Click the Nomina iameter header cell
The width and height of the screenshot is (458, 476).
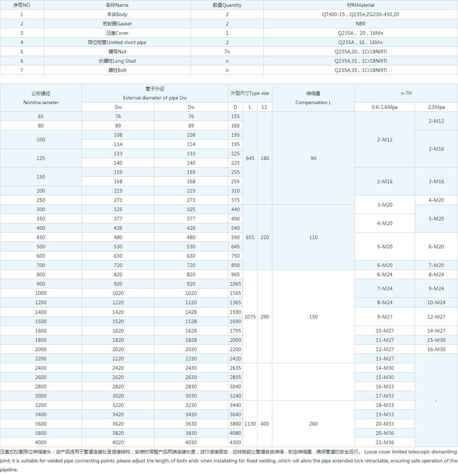point(41,98)
